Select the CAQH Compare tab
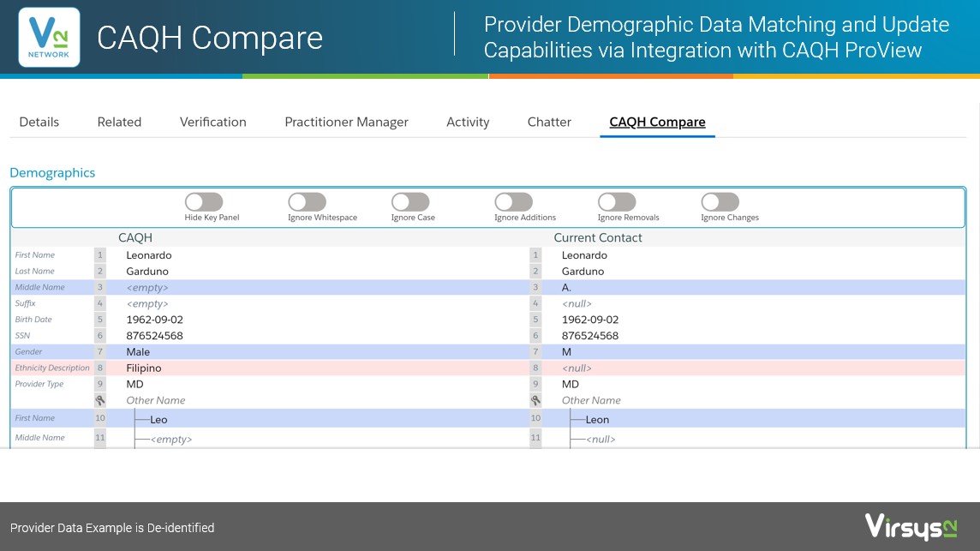Image resolution: width=980 pixels, height=551 pixels. click(658, 122)
